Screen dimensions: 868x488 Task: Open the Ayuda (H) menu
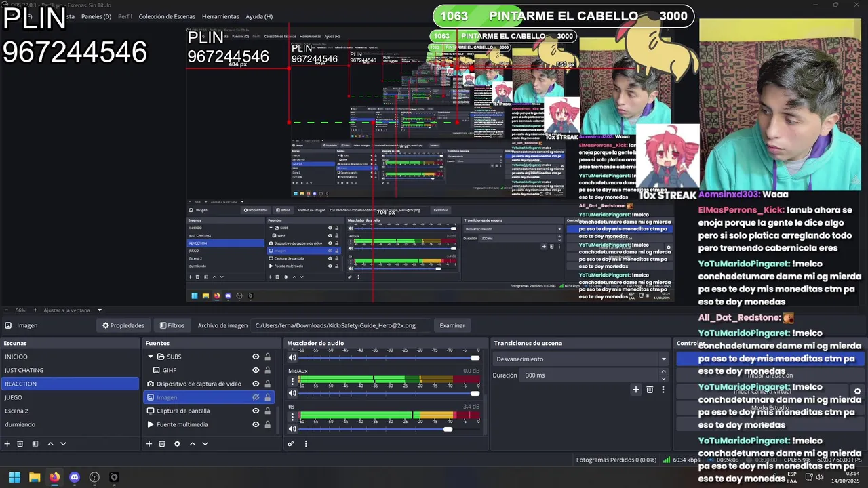(x=259, y=16)
